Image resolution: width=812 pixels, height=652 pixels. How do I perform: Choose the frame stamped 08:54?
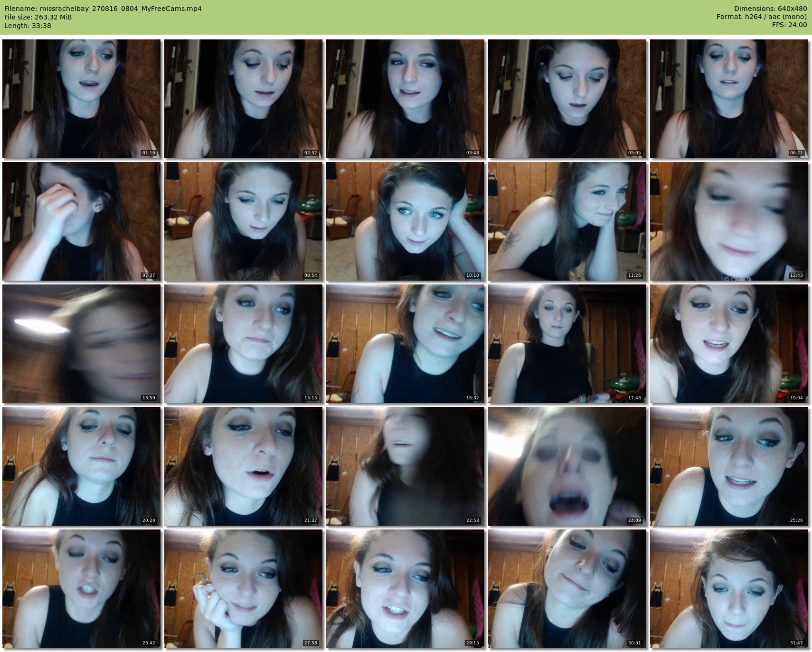(243, 221)
